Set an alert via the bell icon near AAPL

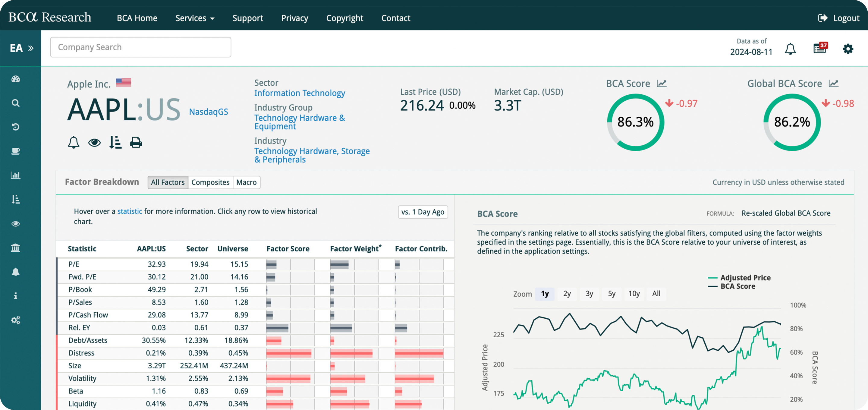point(74,142)
